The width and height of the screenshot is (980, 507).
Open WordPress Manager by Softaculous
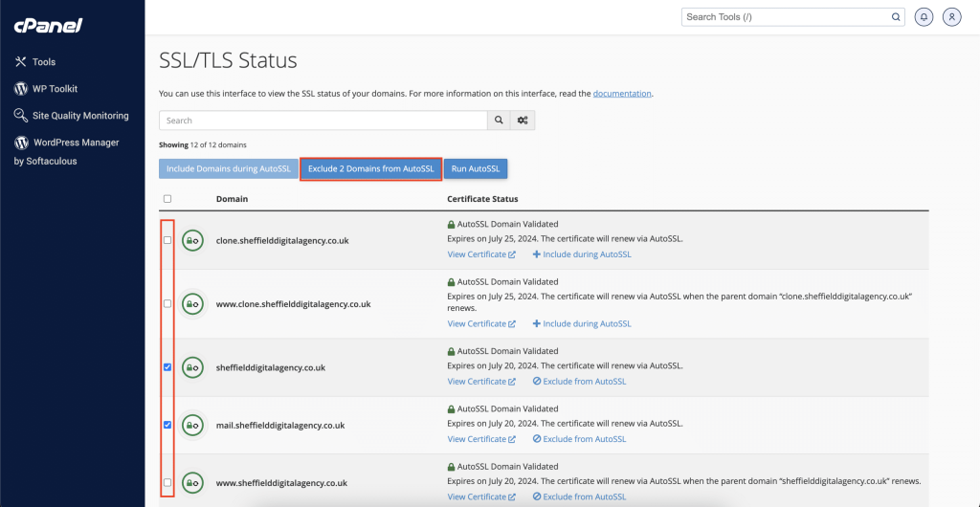(66, 152)
